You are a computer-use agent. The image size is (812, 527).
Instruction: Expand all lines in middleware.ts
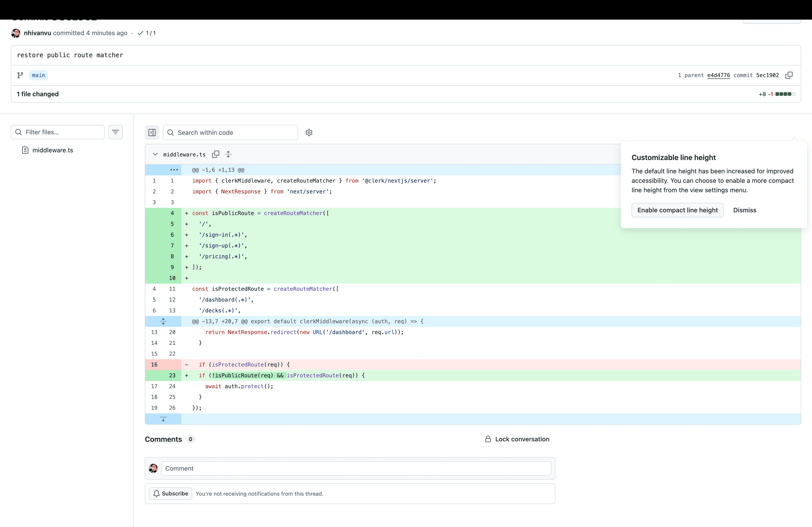pyautogui.click(x=228, y=154)
